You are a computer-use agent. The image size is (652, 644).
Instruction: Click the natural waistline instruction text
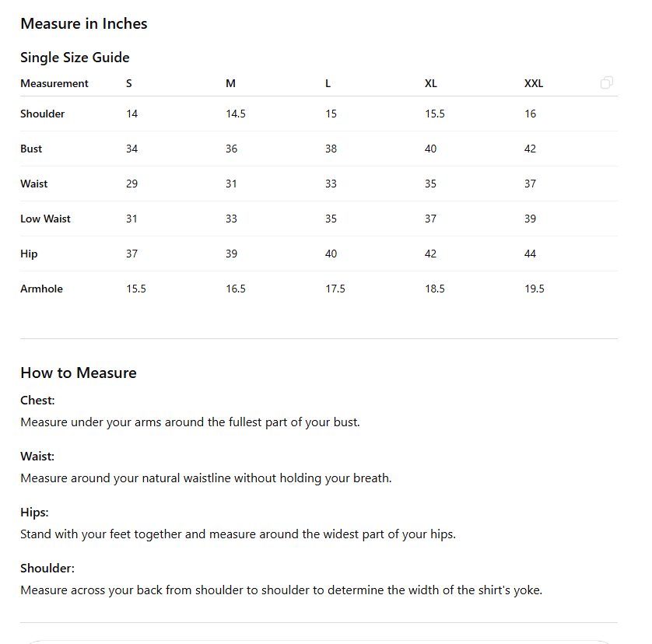[206, 478]
